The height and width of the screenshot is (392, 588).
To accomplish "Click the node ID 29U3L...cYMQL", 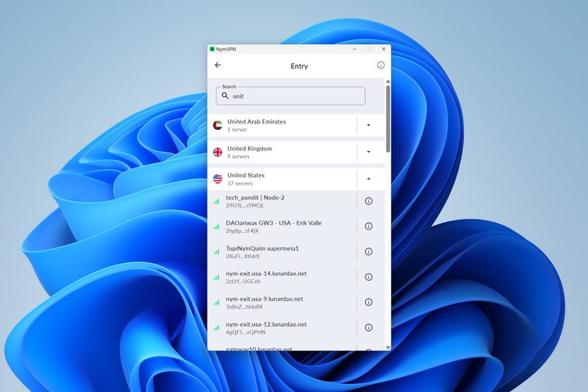I will (x=245, y=206).
